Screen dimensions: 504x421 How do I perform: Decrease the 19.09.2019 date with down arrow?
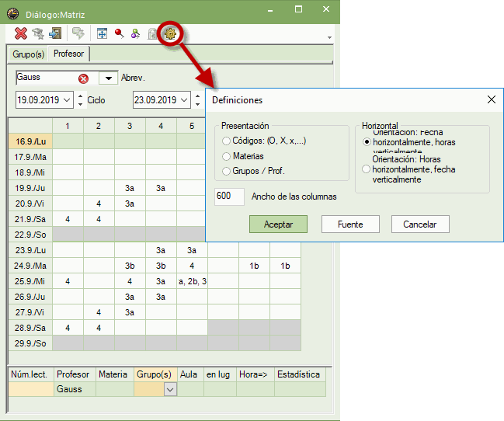point(80,104)
